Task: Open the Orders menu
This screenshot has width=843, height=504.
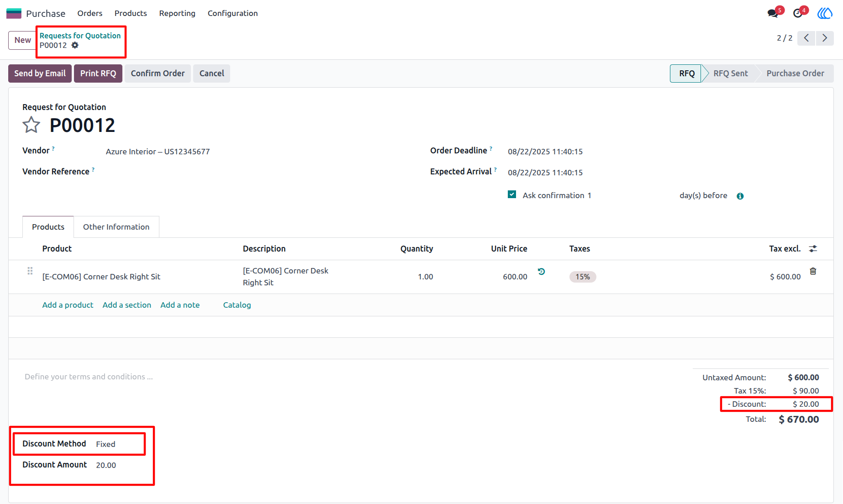Action: [90, 13]
